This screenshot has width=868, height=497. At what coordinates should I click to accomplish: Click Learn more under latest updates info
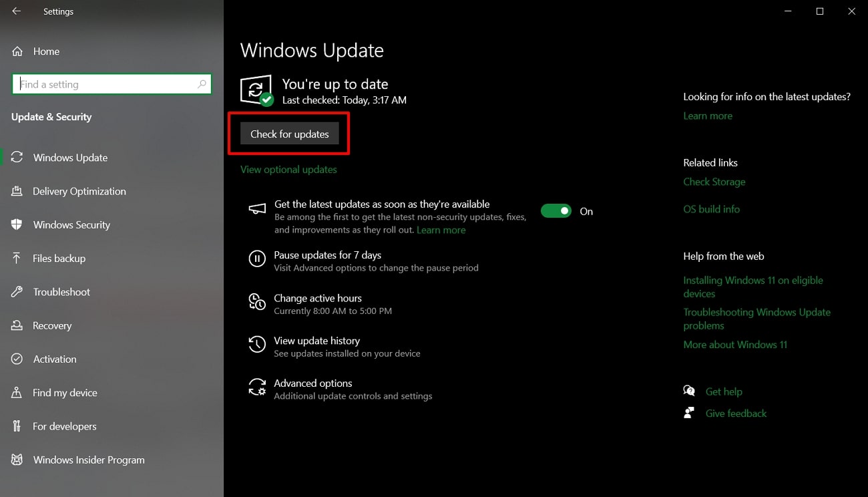click(x=708, y=116)
